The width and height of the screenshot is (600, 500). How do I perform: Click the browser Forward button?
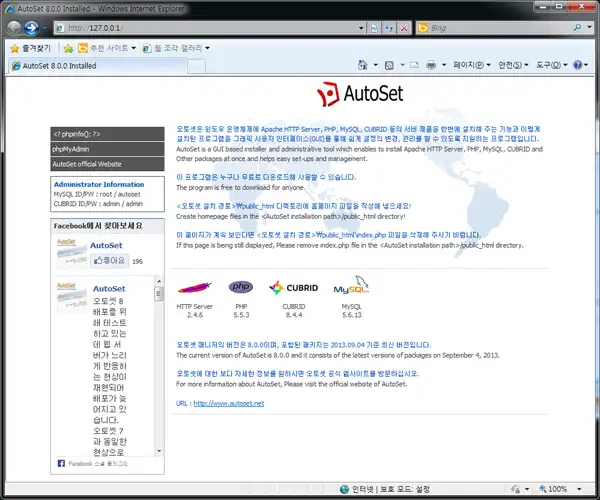click(x=31, y=28)
